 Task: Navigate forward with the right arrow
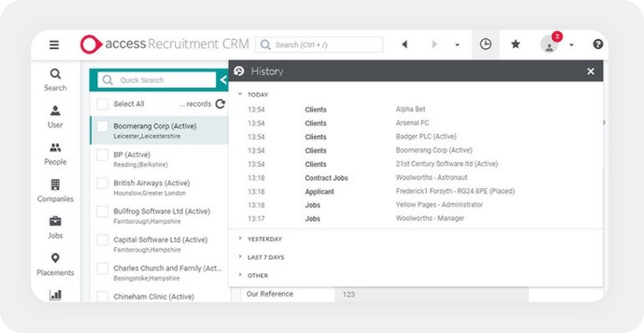434,45
